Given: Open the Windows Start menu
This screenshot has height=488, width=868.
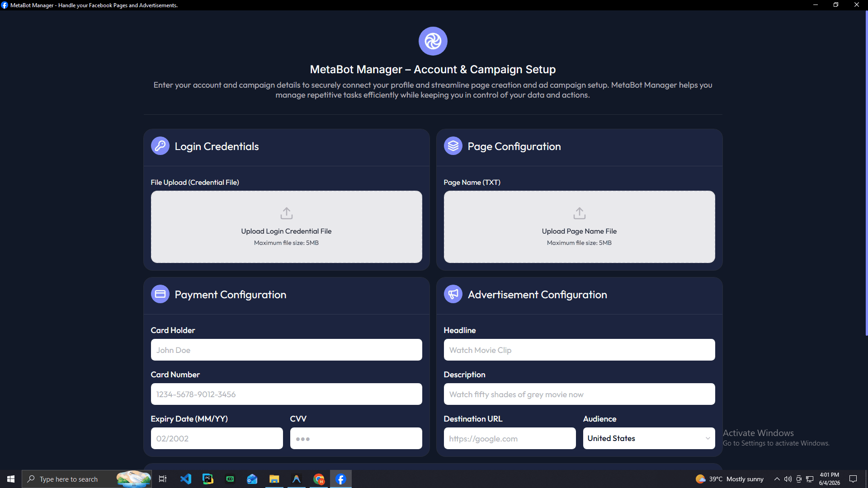Looking at the screenshot, I should point(11,479).
